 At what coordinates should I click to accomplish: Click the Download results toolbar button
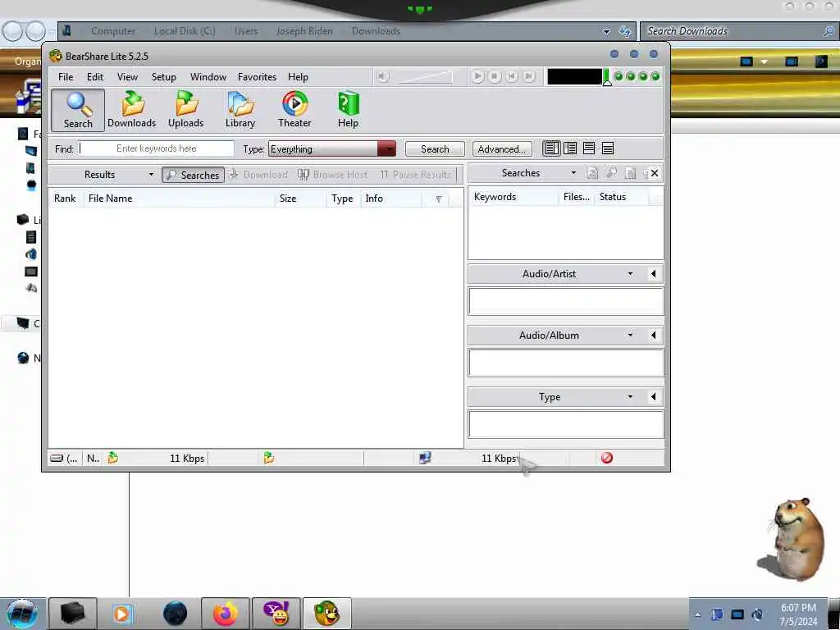(x=258, y=175)
